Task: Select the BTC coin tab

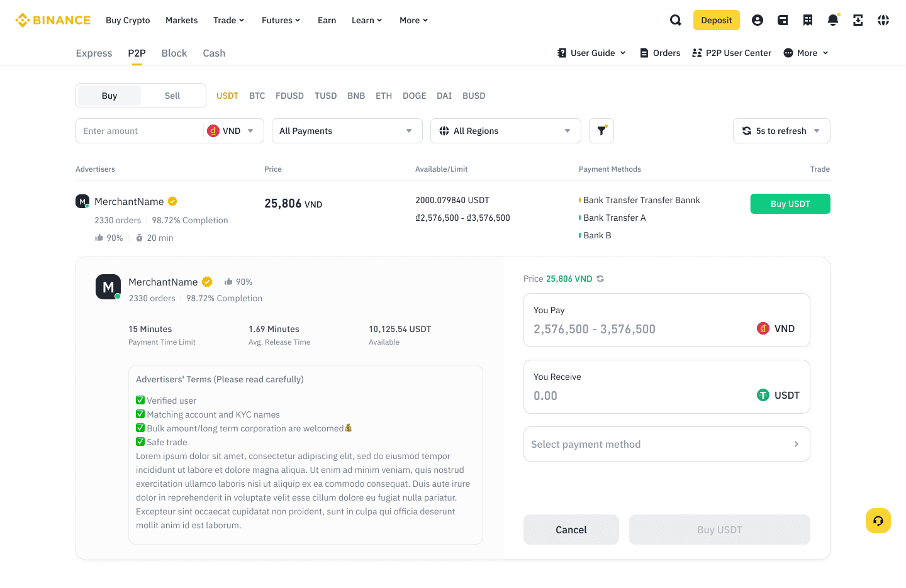Action: click(x=257, y=96)
